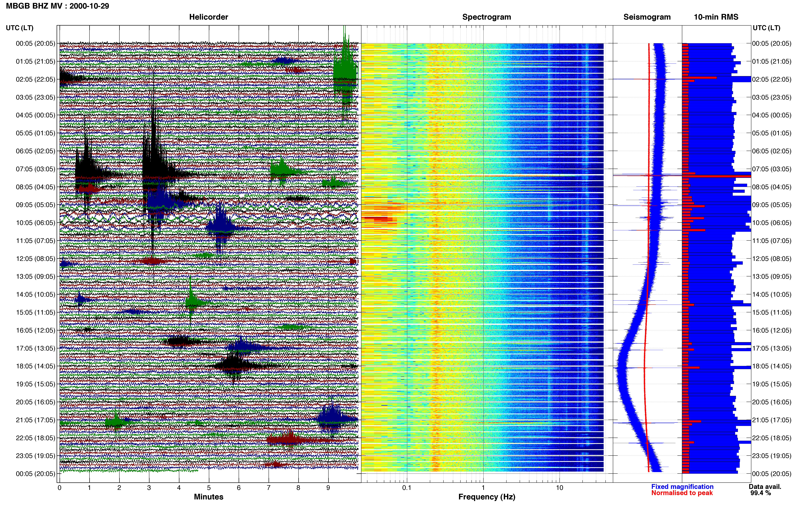
Task: Click the left '18:05 (14:05)' time label
Action: [x=35, y=366]
